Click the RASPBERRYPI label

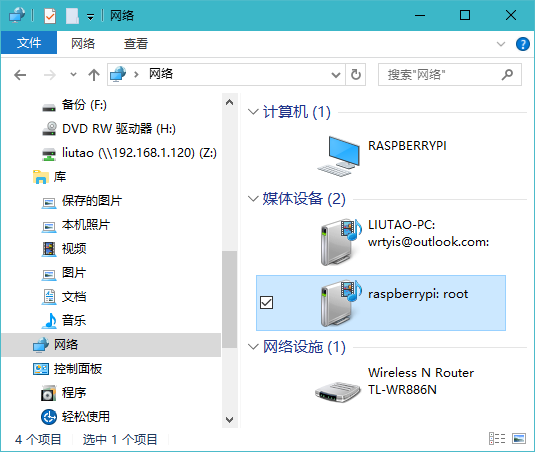pyautogui.click(x=407, y=146)
